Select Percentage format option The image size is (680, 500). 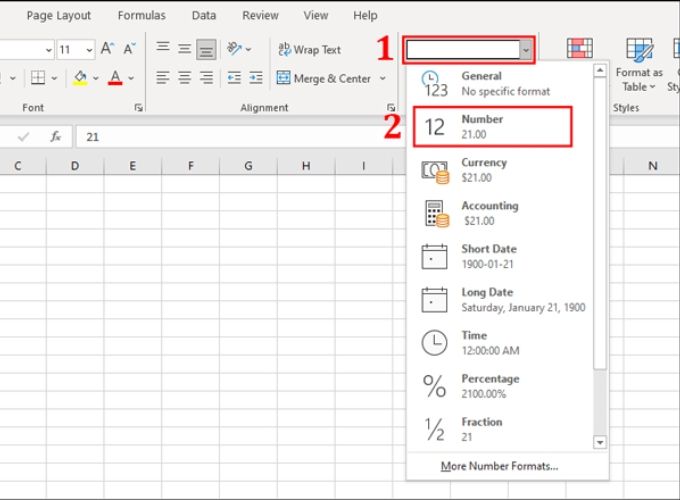499,386
